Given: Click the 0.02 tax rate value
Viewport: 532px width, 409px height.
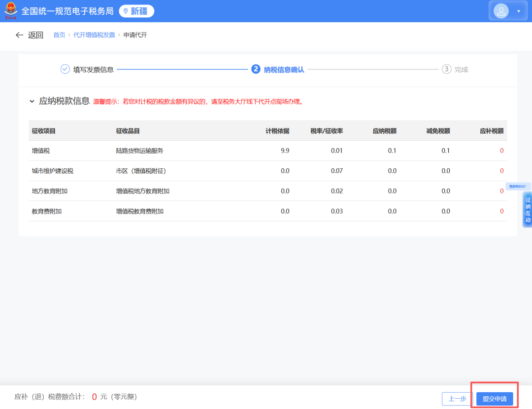Looking at the screenshot, I should point(336,191).
